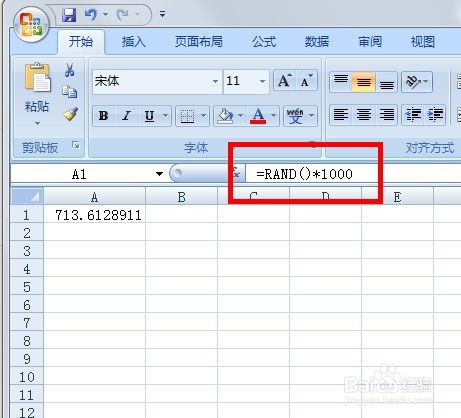
Task: Click the 粘贴 paste icon
Action: 37,78
